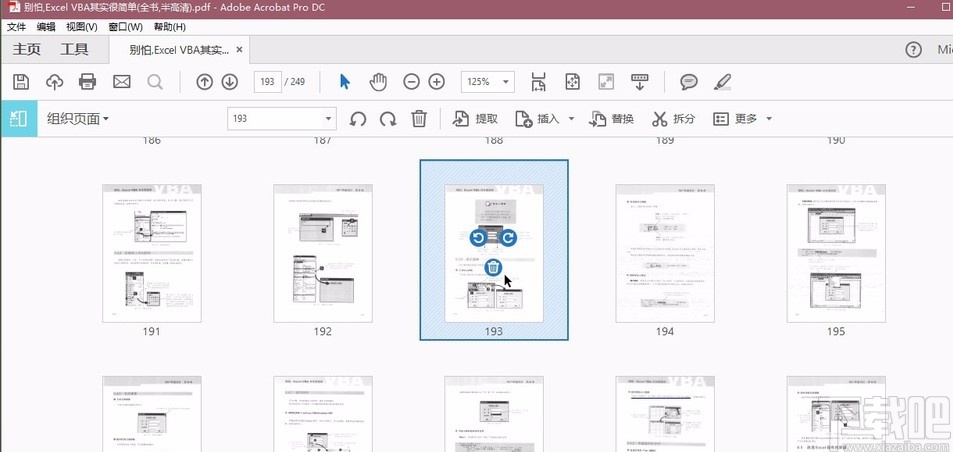953x452 pixels.
Task: Select page 192 thumbnail
Action: click(x=323, y=253)
